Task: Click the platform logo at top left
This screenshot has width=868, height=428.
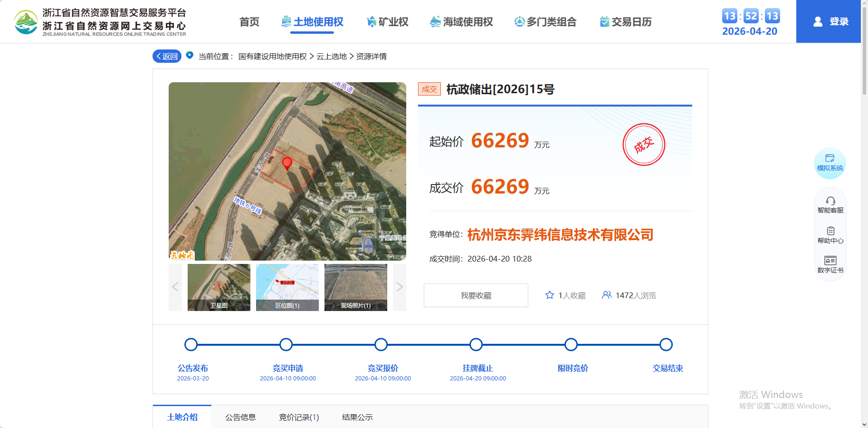Action: (26, 22)
